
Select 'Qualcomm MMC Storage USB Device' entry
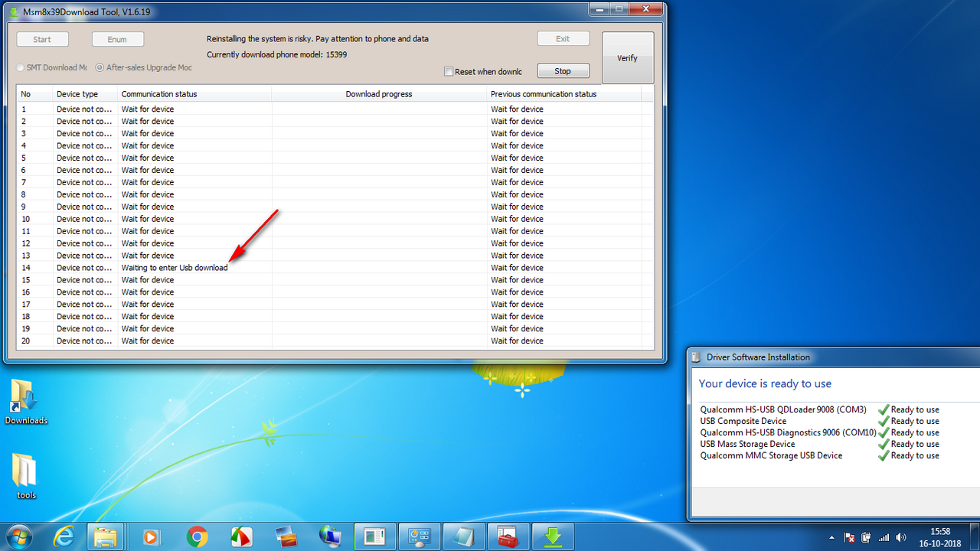click(771, 455)
